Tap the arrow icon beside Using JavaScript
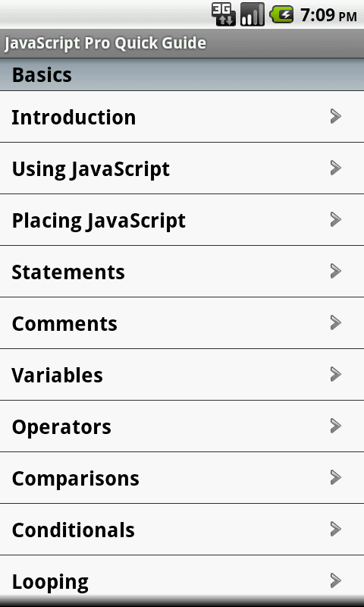 [x=336, y=168]
